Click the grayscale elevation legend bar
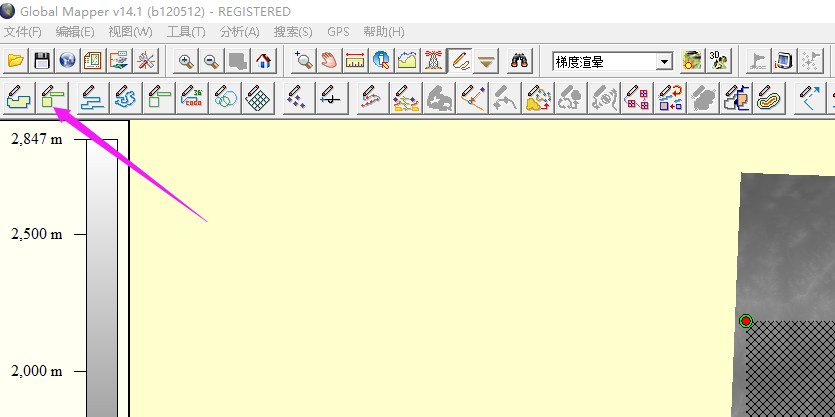The width and height of the screenshot is (835, 417). (x=102, y=277)
